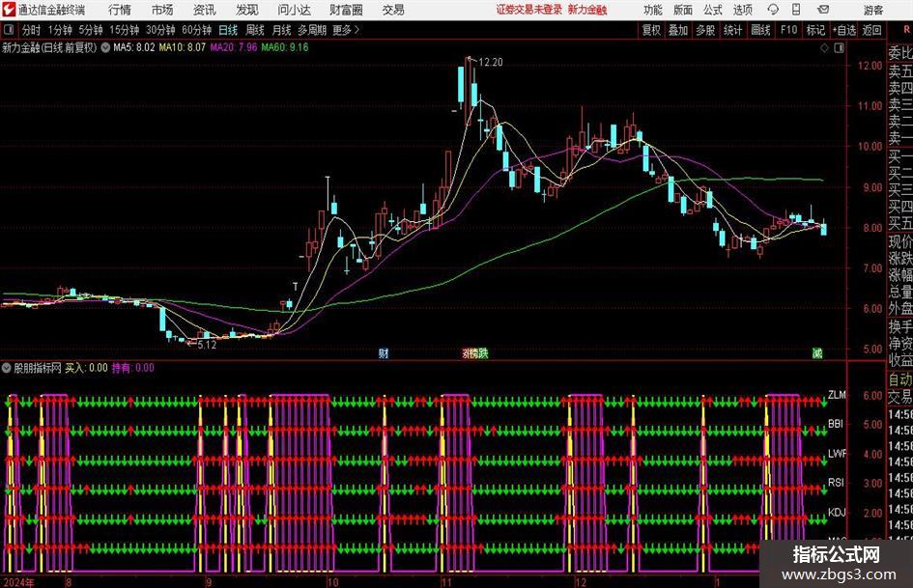Click the 多股 toolbar button
The image size is (913, 588).
705,30
